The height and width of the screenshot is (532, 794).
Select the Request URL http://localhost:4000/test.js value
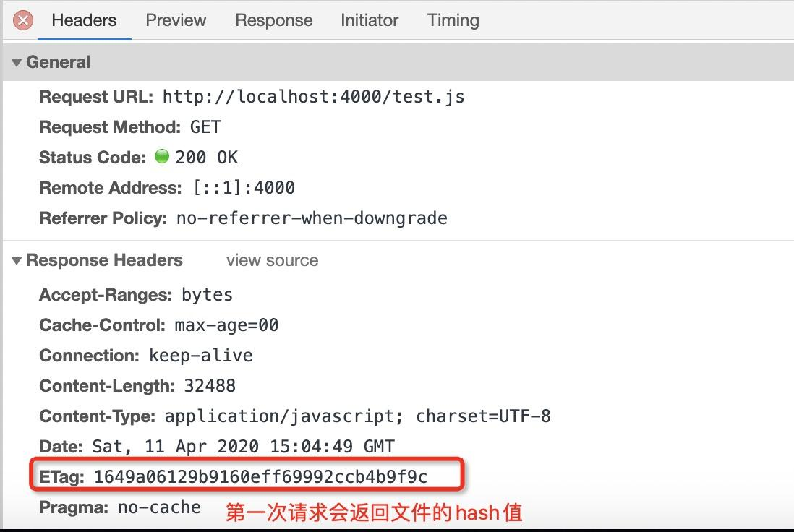313,97
